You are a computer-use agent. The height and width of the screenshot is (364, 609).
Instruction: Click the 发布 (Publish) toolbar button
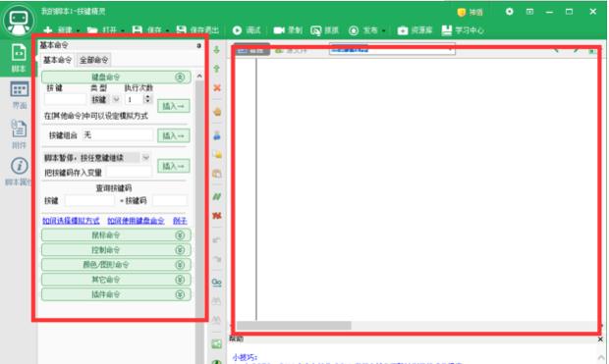(x=363, y=30)
